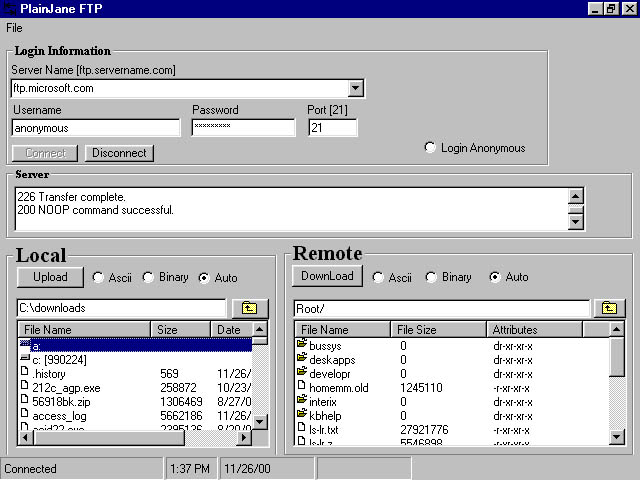
Task: Open the File menu
Action: [x=14, y=28]
